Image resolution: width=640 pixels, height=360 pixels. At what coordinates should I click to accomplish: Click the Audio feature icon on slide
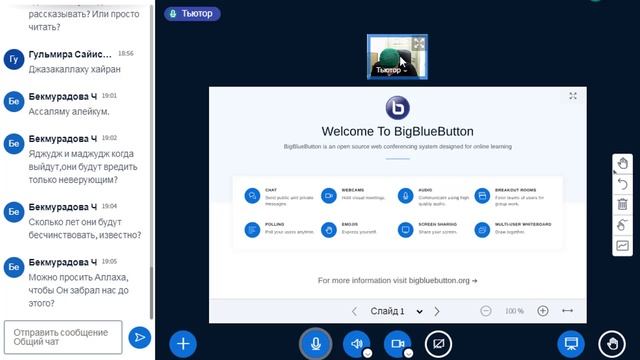pos(405,196)
